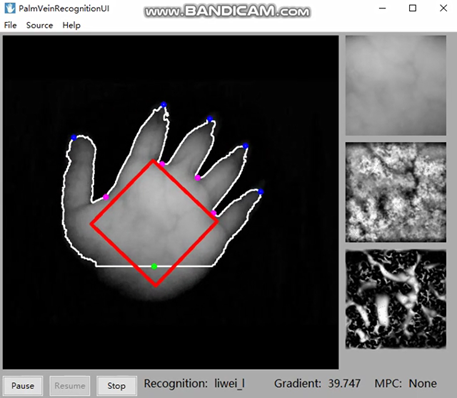
Task: Click the blue index fingertip marker
Action: click(164, 105)
